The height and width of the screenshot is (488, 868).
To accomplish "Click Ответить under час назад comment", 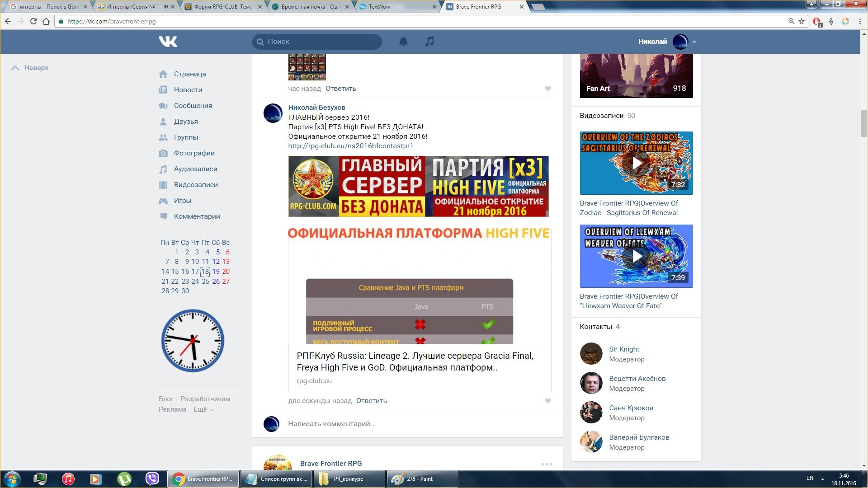I will (340, 89).
